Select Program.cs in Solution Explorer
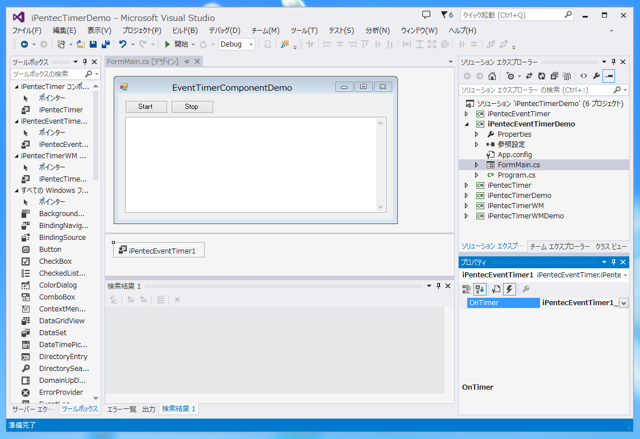This screenshot has width=640, height=439. click(516, 175)
